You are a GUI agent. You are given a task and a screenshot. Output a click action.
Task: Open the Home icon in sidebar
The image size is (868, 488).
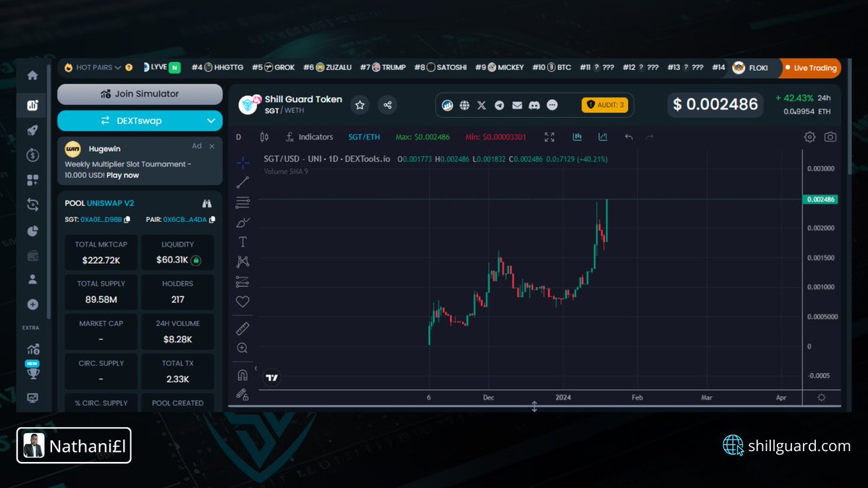click(x=32, y=75)
